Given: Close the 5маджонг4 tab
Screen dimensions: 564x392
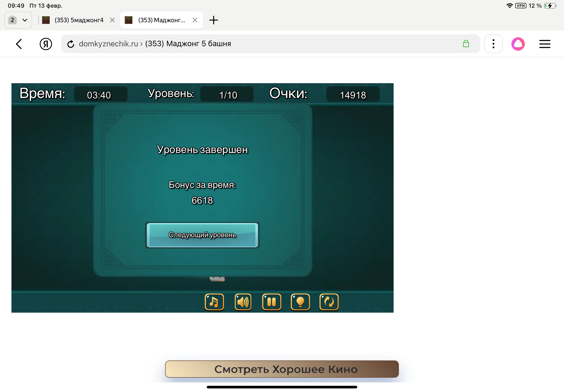Looking at the screenshot, I should coord(112,20).
